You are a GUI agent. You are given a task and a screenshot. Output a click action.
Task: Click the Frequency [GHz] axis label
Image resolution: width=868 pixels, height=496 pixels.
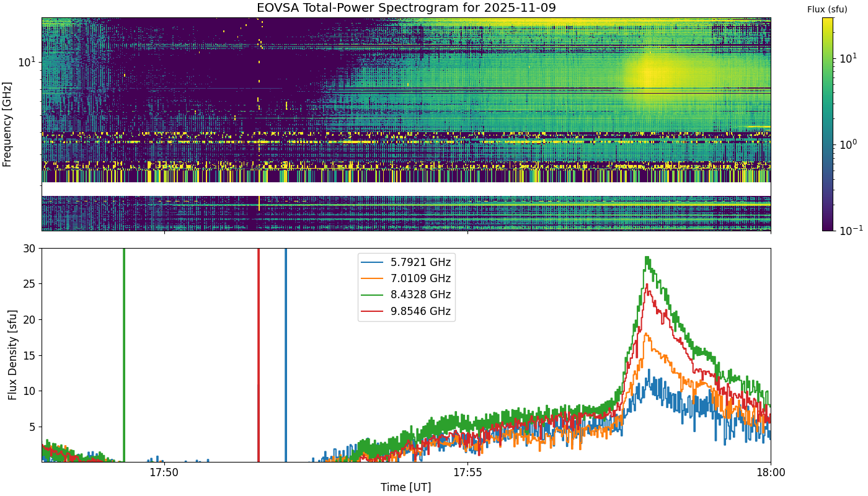(7, 124)
